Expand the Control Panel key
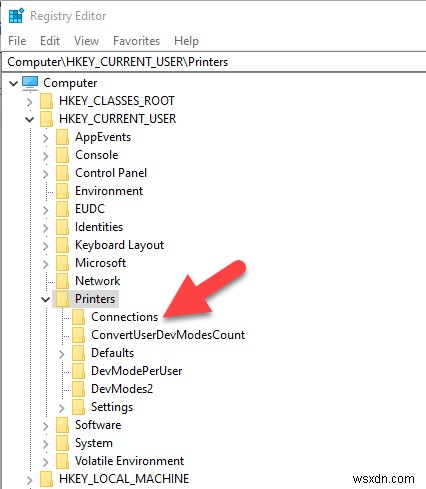This screenshot has width=426, height=489. (x=46, y=174)
